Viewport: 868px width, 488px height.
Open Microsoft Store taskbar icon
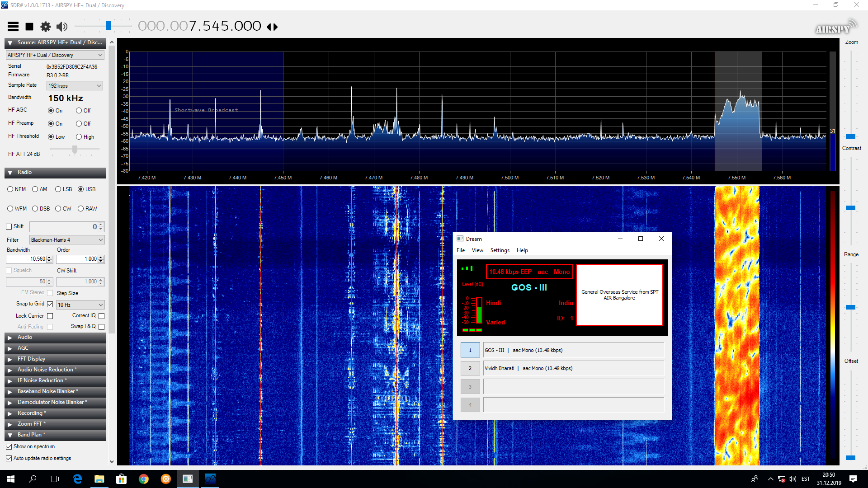coord(121,479)
